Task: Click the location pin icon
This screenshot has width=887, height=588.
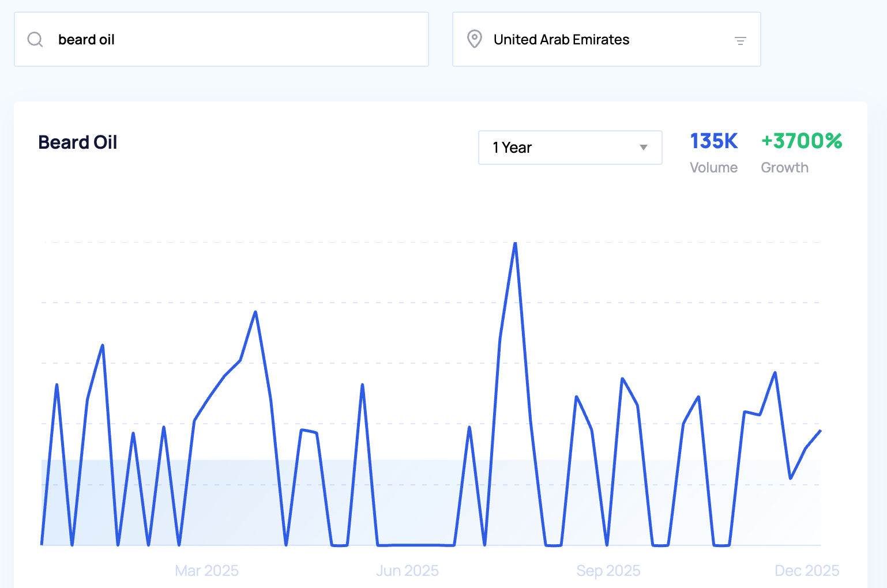Action: [474, 39]
